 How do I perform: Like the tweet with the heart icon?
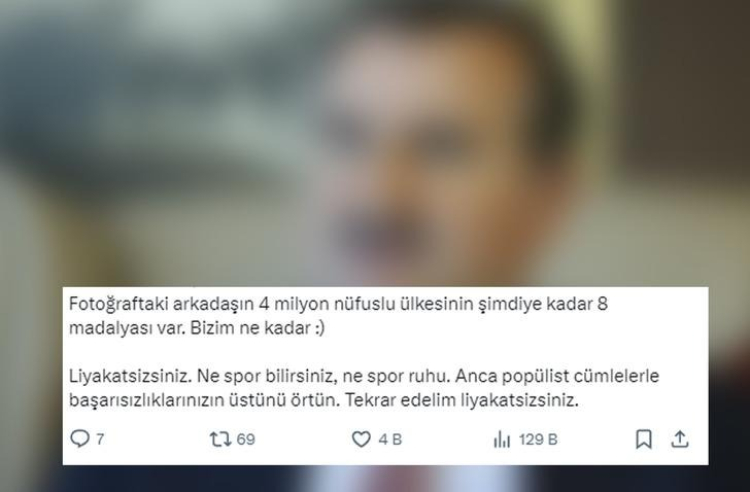tap(361, 439)
